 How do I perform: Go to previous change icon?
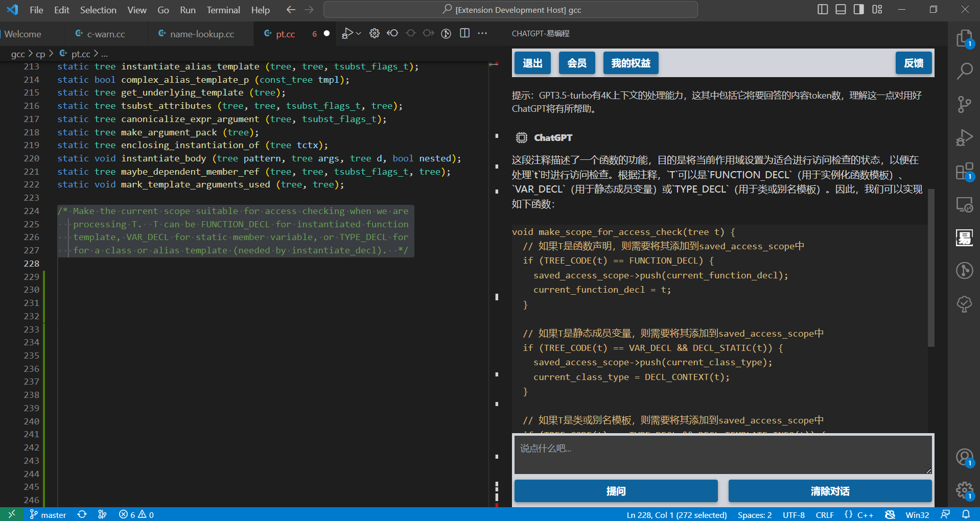392,34
